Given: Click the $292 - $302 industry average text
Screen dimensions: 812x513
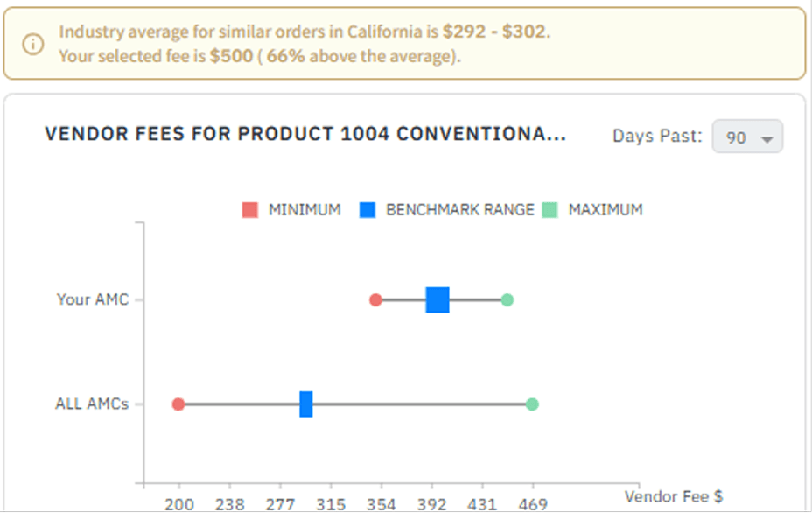Looking at the screenshot, I should 496,33.
